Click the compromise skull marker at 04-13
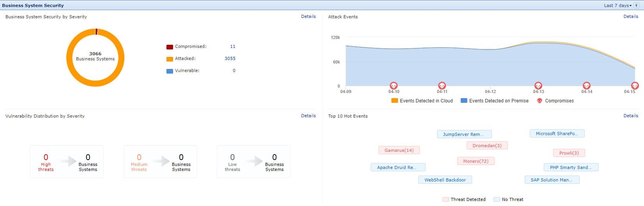The width and height of the screenshot is (644, 206). [x=538, y=85]
